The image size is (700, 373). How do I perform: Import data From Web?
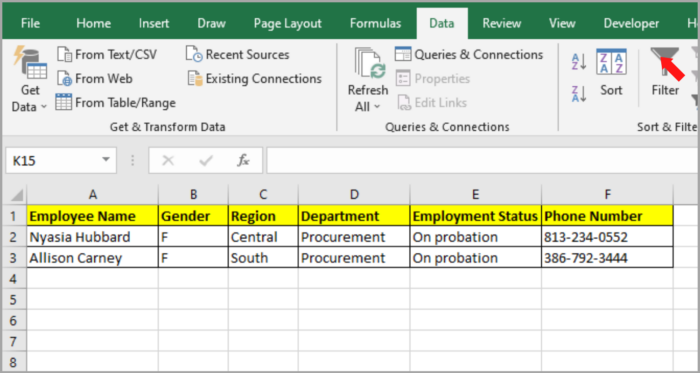pos(95,79)
